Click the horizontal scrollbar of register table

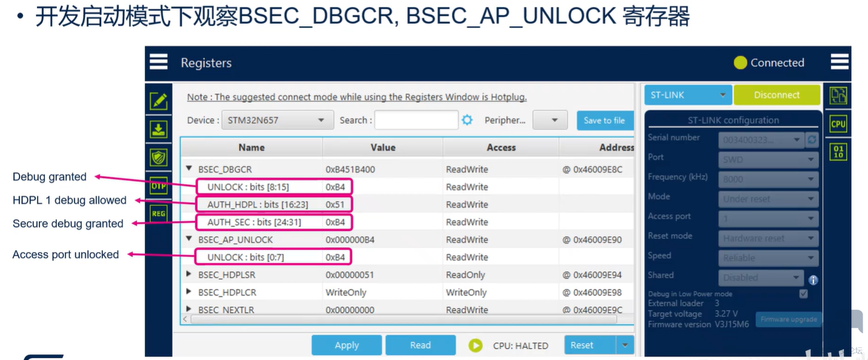coord(403,319)
